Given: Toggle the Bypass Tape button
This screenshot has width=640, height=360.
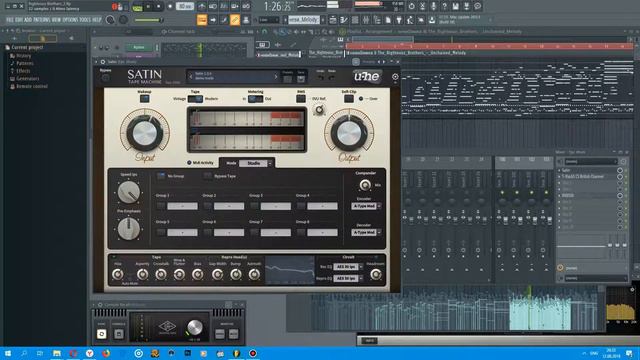Looking at the screenshot, I should click(x=208, y=176).
